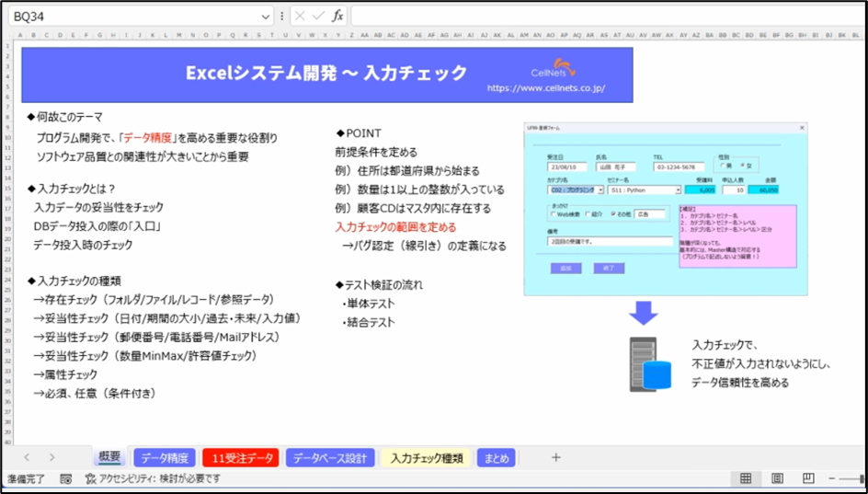
Task: Open the カテゴリ名 combo box dropdown
Action: pyautogui.click(x=600, y=190)
